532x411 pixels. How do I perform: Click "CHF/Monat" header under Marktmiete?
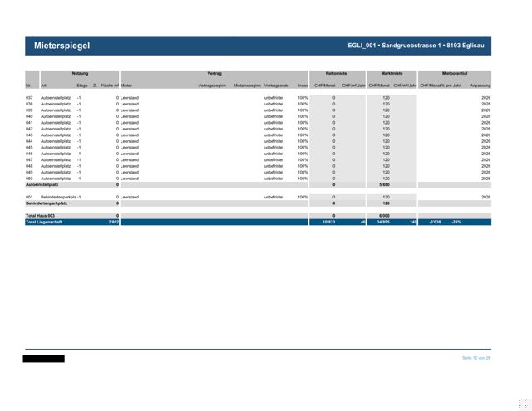379,86
